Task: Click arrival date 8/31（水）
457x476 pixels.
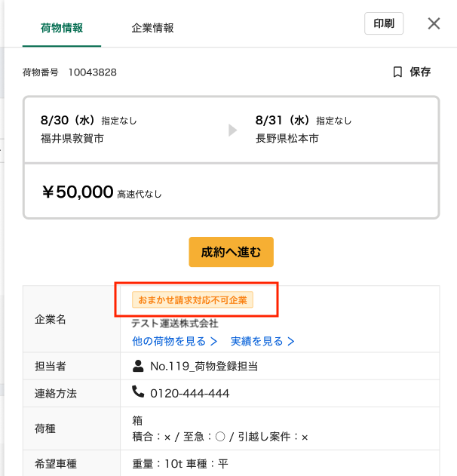Action: coord(284,120)
